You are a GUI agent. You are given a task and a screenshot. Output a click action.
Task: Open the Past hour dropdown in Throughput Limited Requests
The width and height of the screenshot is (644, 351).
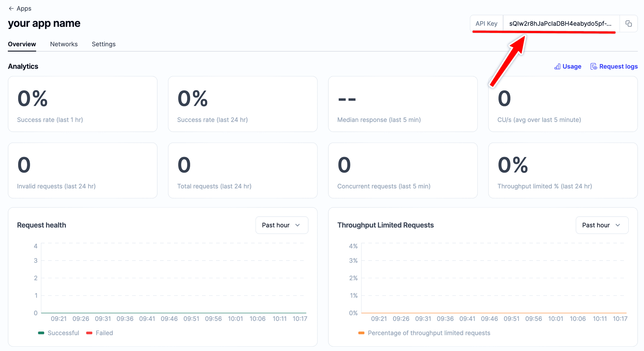point(602,225)
